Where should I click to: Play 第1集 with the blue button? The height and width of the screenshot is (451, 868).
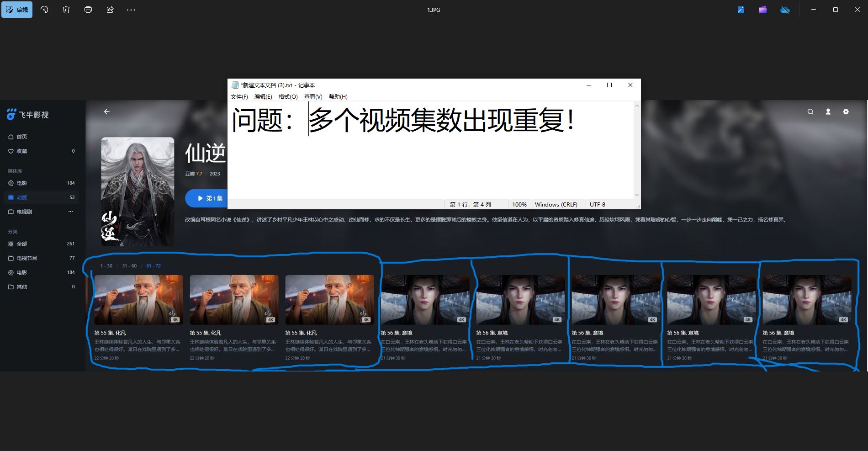point(206,198)
